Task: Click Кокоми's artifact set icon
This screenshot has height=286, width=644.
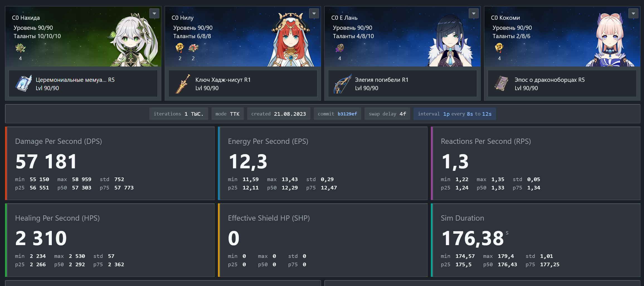Action: tap(499, 48)
